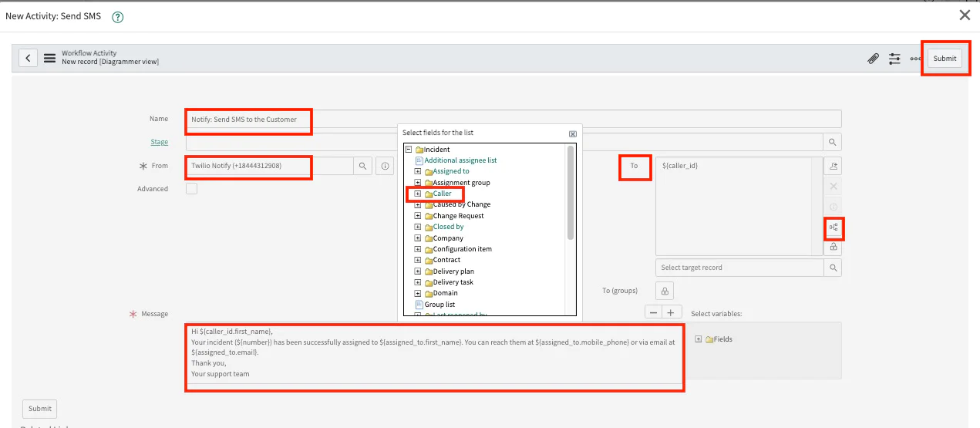Expand the Domain node
This screenshot has width=980, height=428.
click(418, 293)
